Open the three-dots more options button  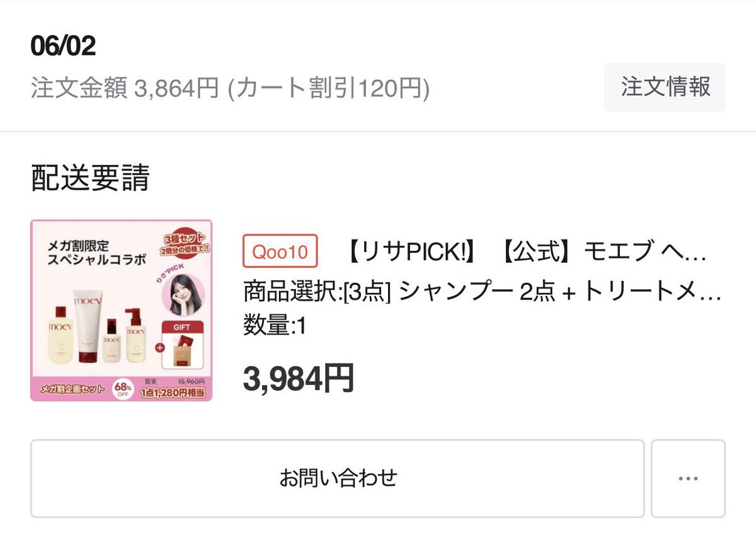point(688,478)
